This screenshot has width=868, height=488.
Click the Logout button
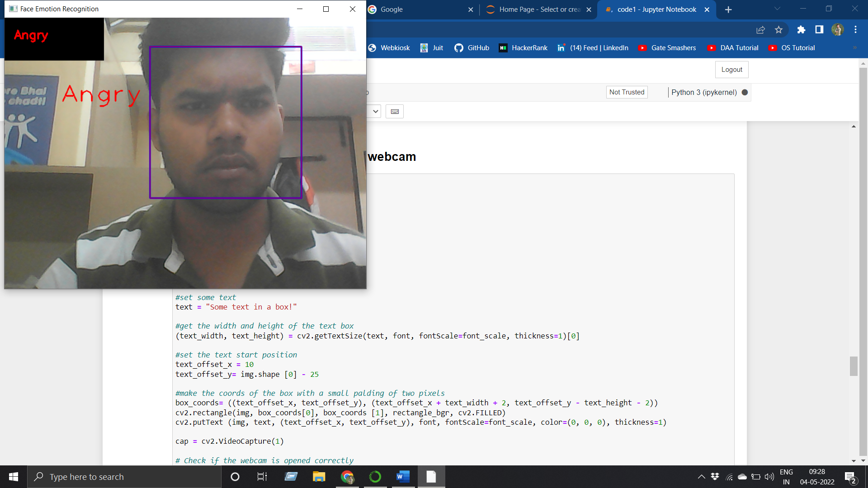(731, 69)
